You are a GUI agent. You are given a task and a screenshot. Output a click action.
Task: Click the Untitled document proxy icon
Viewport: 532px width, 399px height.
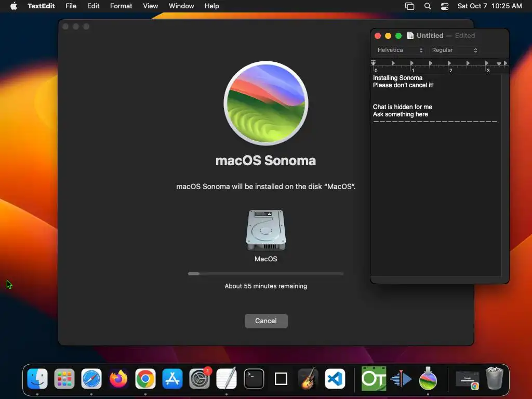[410, 35]
